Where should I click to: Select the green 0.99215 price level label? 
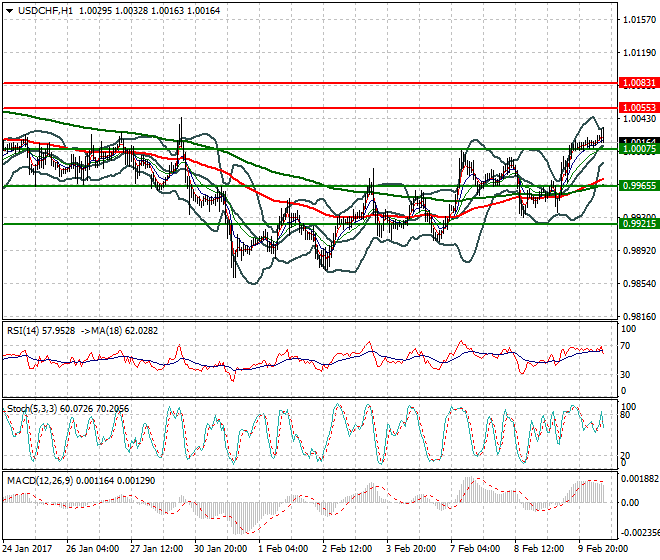click(x=639, y=224)
